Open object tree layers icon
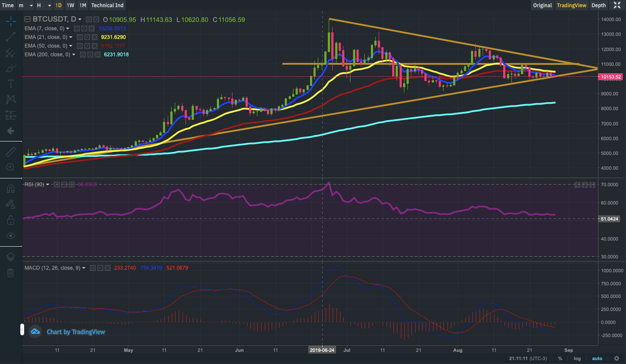This screenshot has width=626, height=364. pos(10,257)
